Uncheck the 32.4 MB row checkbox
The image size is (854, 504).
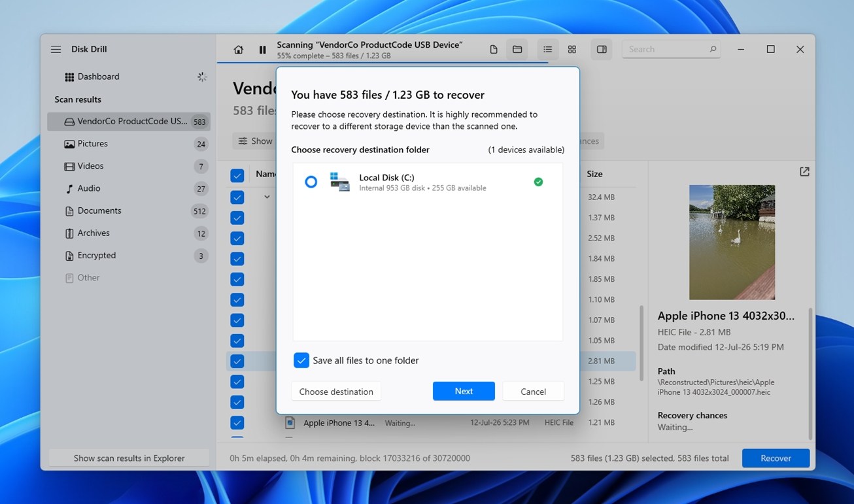tap(237, 197)
